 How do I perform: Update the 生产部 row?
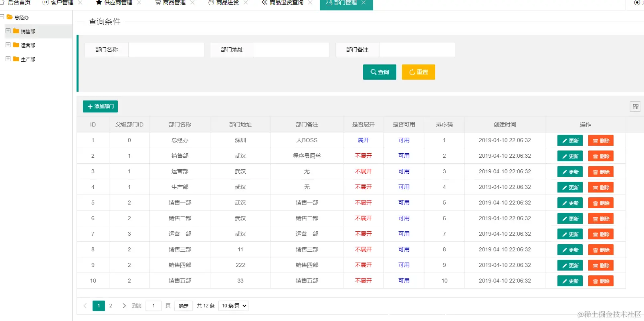point(570,187)
